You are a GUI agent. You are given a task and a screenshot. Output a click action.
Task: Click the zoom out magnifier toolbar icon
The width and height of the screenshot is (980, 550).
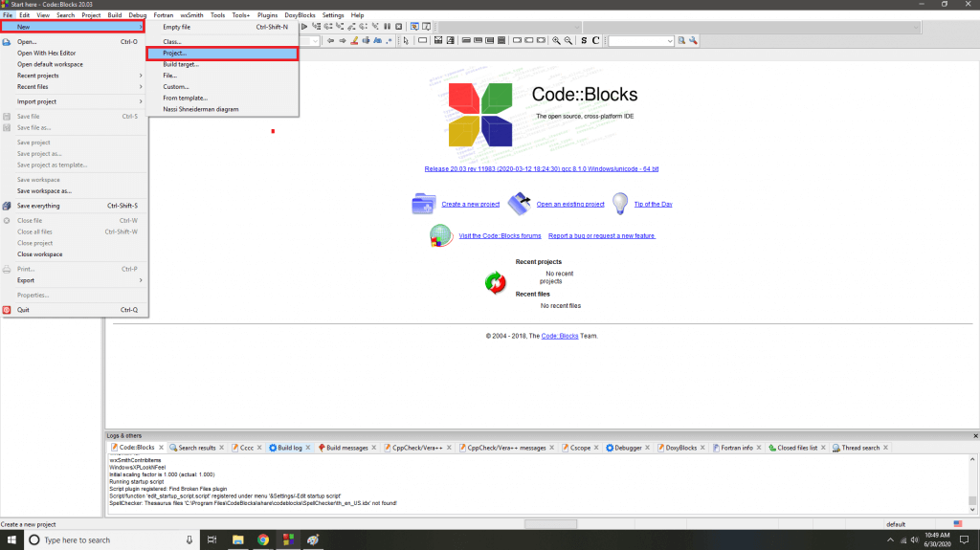[568, 40]
